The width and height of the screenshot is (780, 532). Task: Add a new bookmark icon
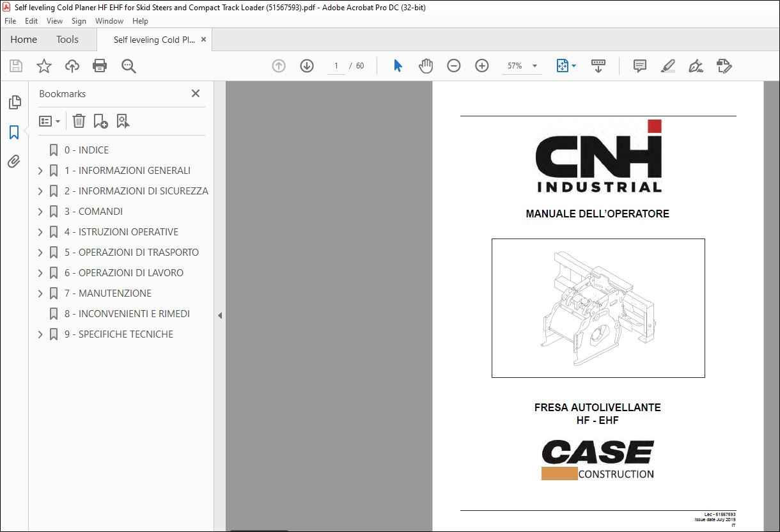tap(100, 121)
